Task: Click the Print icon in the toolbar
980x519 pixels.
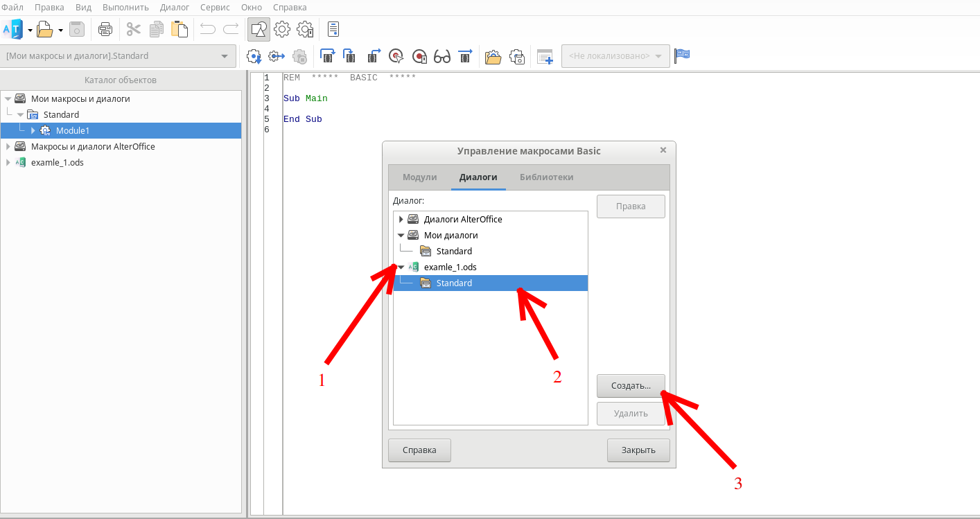Action: pos(105,29)
